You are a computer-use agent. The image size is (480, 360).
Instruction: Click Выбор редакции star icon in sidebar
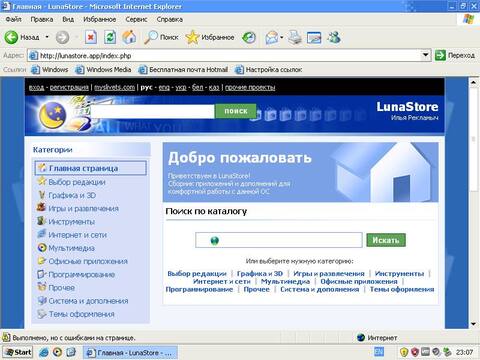[x=42, y=181]
